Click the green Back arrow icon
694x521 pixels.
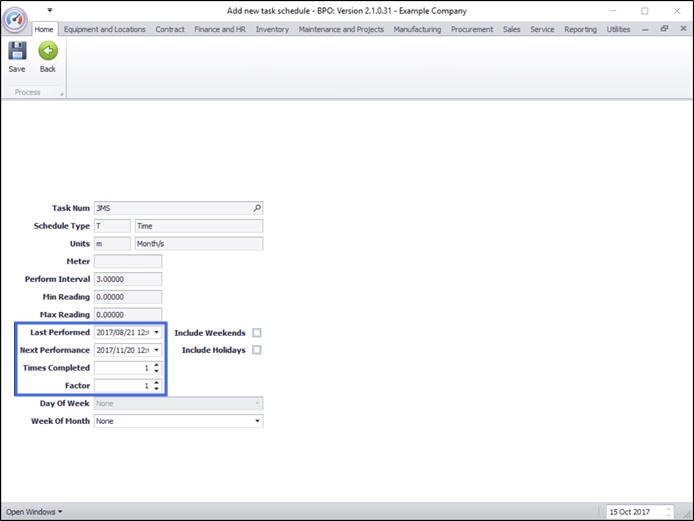point(48,51)
